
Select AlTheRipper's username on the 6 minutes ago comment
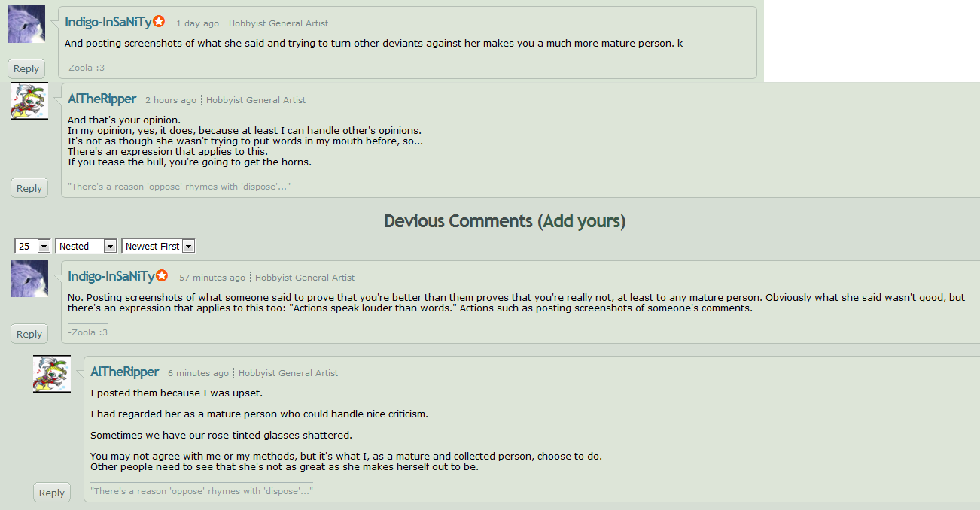(x=125, y=372)
